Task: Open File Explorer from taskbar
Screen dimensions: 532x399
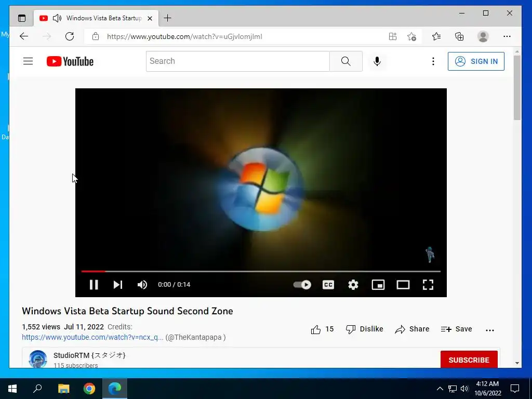Action: 63,389
